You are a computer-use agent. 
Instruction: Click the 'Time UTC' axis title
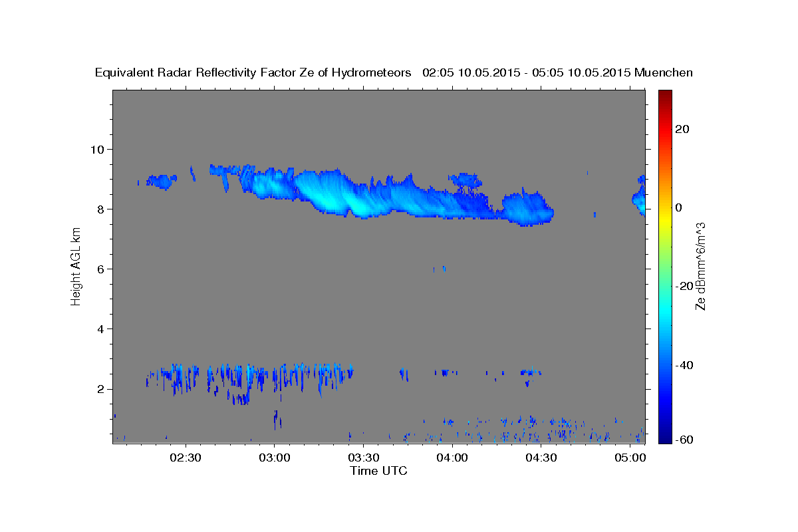[378, 471]
